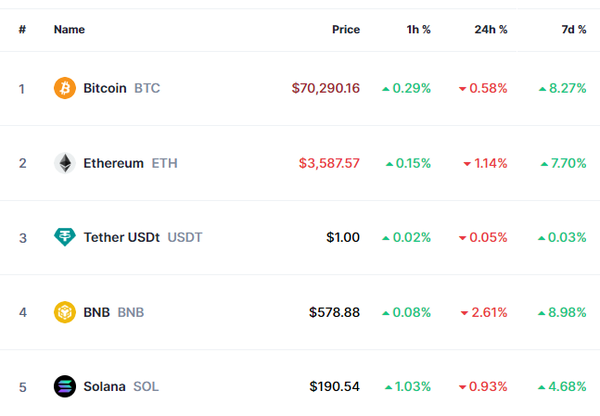Viewport: 600px width, 416px height.
Task: Sort by 1h % column header
Action: (x=417, y=30)
